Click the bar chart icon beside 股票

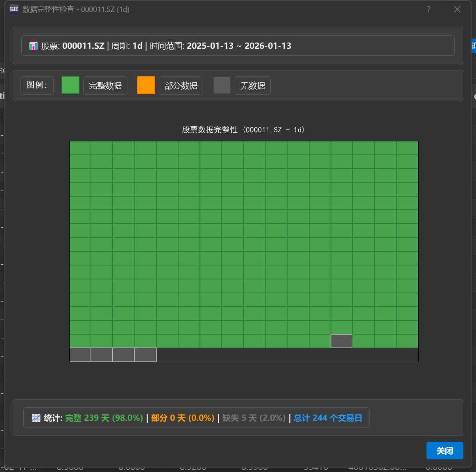(x=34, y=46)
